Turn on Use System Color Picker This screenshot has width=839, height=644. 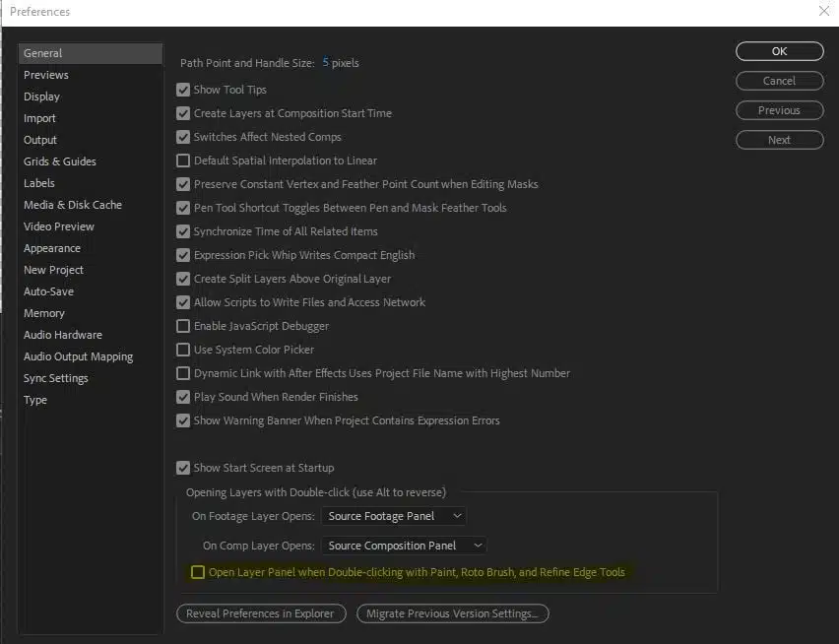[x=183, y=350]
